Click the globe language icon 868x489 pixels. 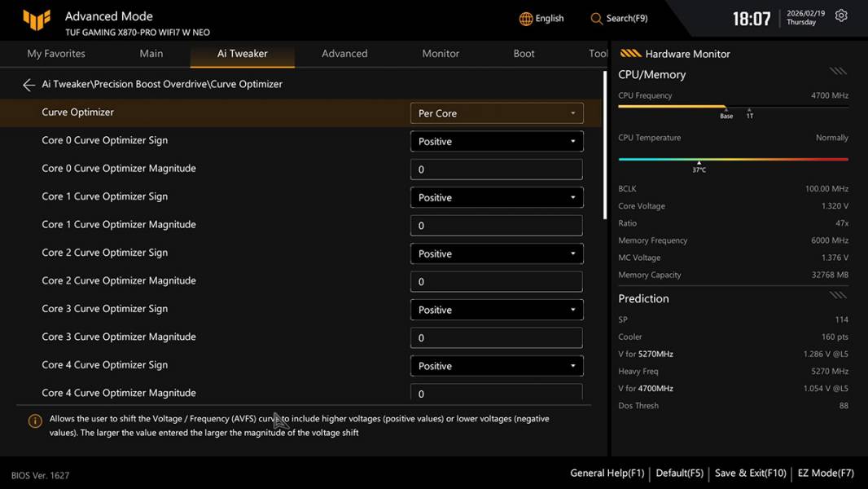[526, 19]
